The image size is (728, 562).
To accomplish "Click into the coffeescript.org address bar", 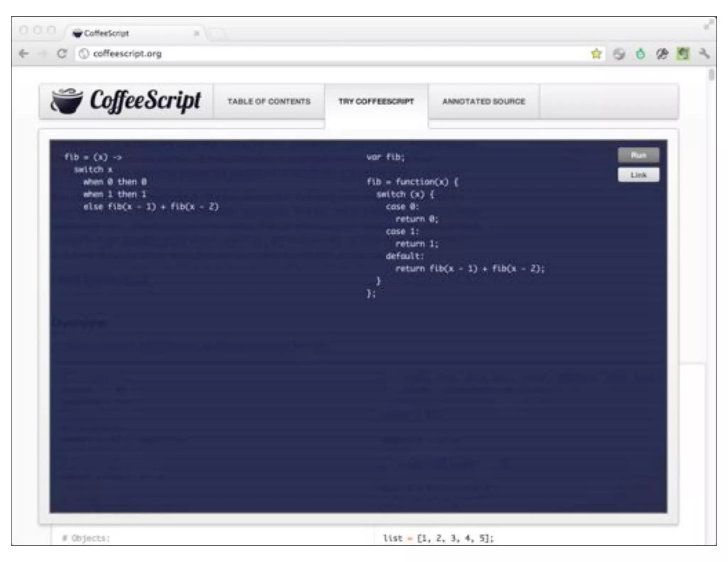I will tap(320, 54).
